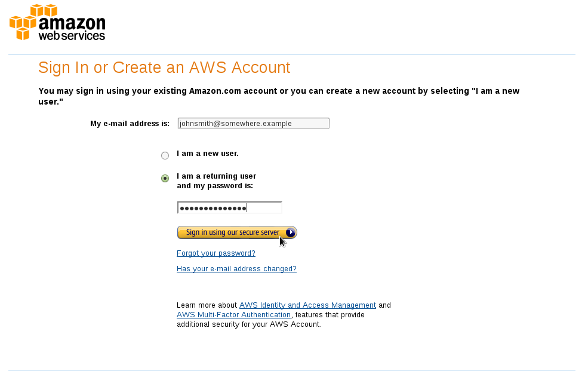
Task: Click into the password field
Action: 229,208
